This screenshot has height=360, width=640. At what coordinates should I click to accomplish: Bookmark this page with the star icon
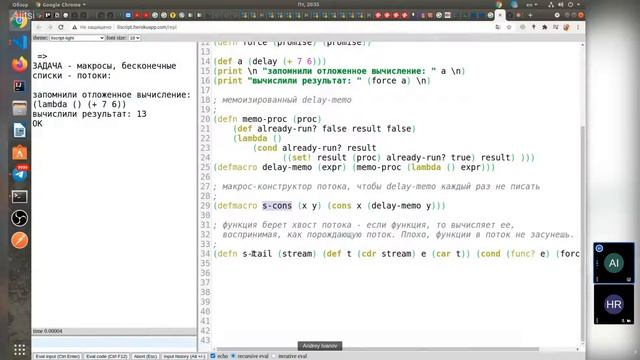tap(509, 27)
